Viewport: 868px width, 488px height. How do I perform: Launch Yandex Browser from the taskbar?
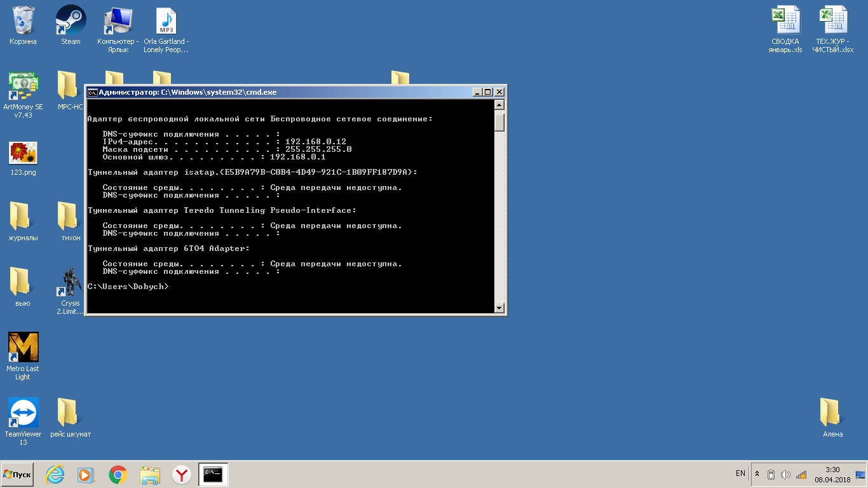click(x=182, y=475)
